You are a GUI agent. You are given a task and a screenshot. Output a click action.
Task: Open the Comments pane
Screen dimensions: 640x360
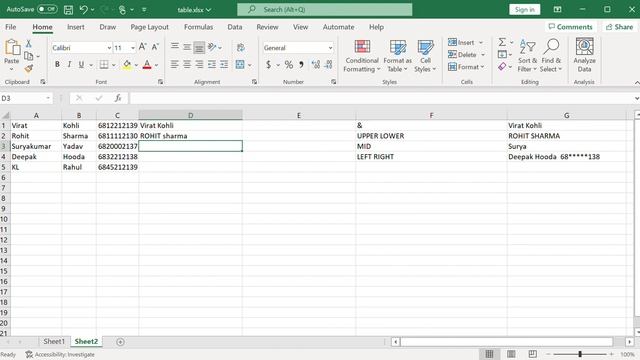[570, 27]
